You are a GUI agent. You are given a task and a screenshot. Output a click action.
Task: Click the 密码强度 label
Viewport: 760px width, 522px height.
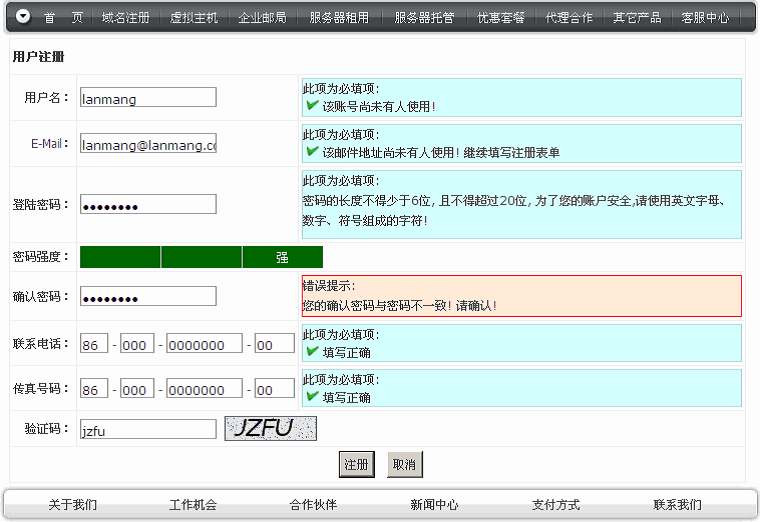pyautogui.click(x=41, y=256)
